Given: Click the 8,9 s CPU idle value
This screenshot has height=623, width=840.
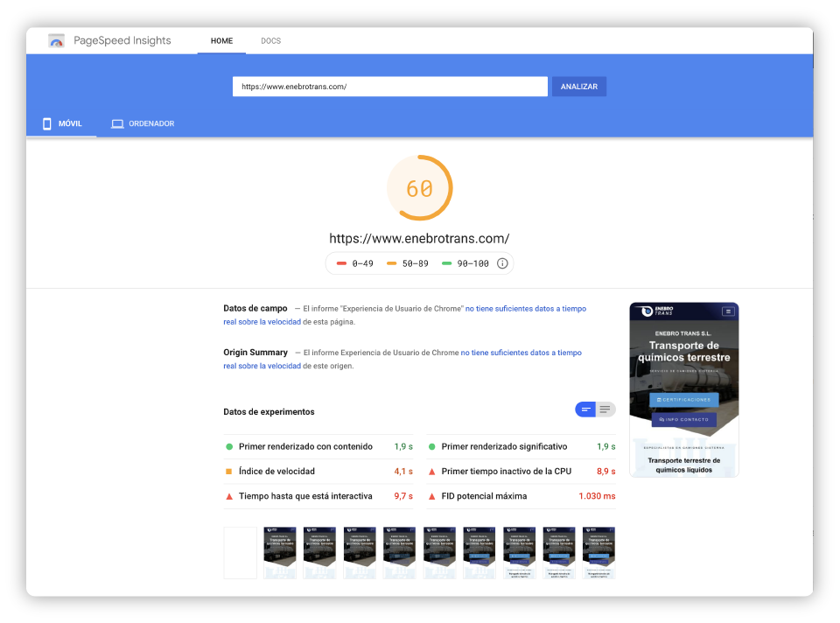Looking at the screenshot, I should 605,472.
